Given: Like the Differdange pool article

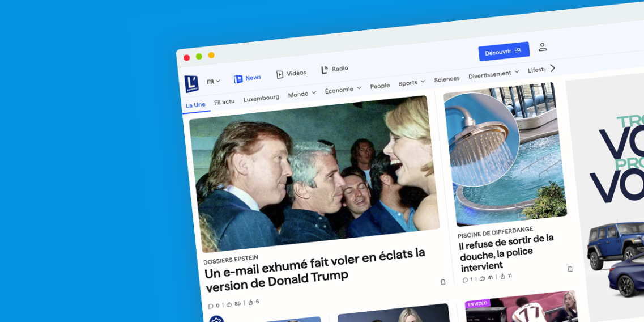Looking at the screenshot, I should tap(483, 278).
